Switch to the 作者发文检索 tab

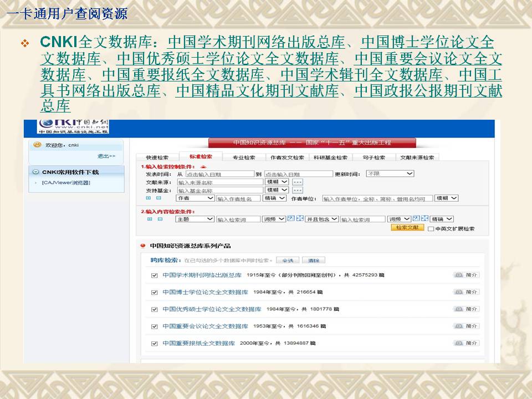[287, 157]
